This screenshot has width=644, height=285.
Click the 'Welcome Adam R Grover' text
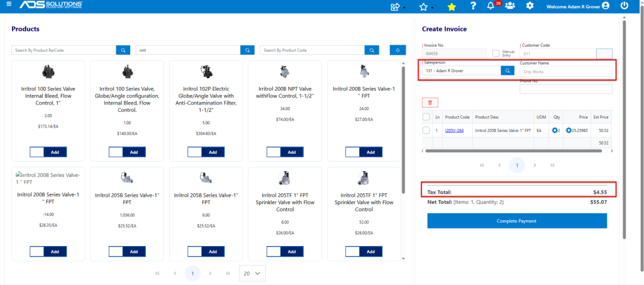pyautogui.click(x=573, y=6)
